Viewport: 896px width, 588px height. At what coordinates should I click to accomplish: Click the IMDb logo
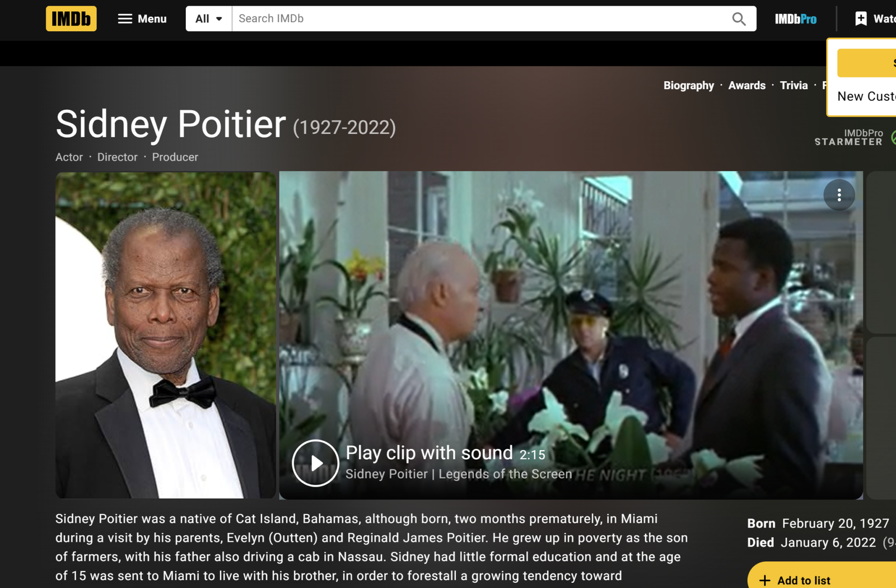tap(71, 18)
